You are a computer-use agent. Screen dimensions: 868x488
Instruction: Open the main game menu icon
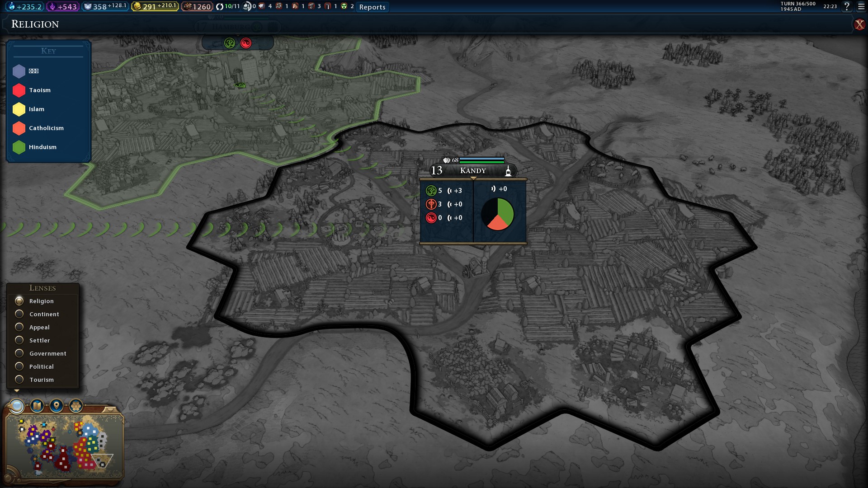click(861, 7)
